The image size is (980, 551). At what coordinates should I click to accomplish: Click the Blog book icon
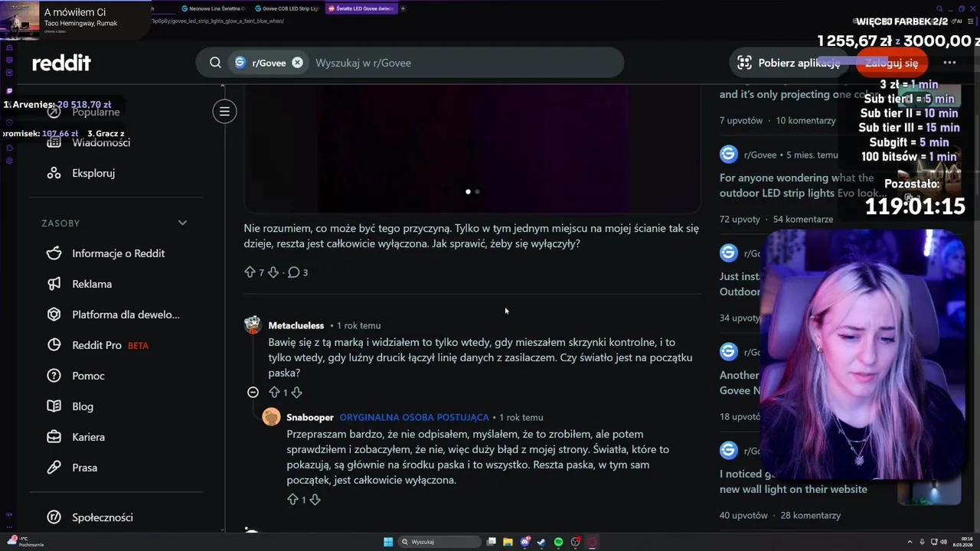(54, 406)
